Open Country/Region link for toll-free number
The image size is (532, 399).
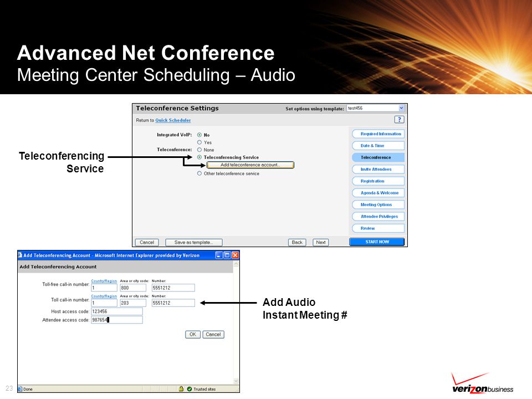pos(104,281)
